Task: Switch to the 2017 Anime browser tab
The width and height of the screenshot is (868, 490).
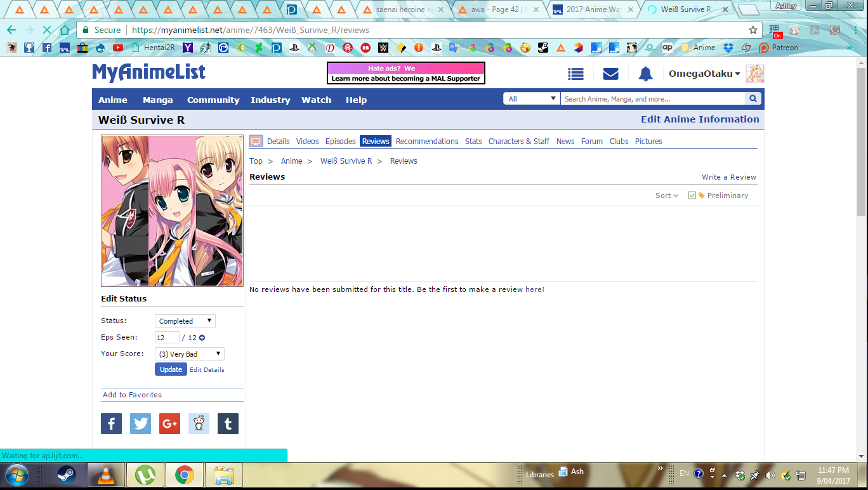Action: click(x=593, y=10)
